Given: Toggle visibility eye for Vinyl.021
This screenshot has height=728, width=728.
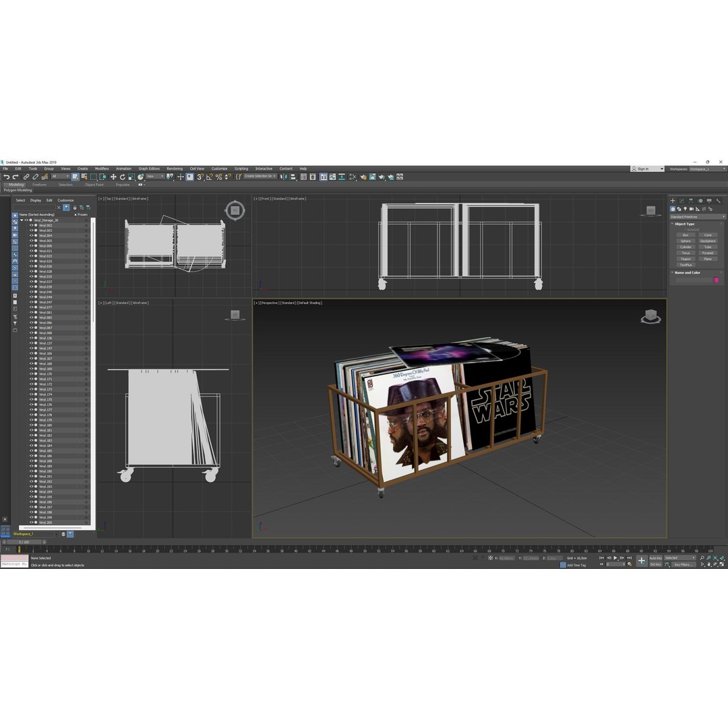Looking at the screenshot, I should 32,251.
